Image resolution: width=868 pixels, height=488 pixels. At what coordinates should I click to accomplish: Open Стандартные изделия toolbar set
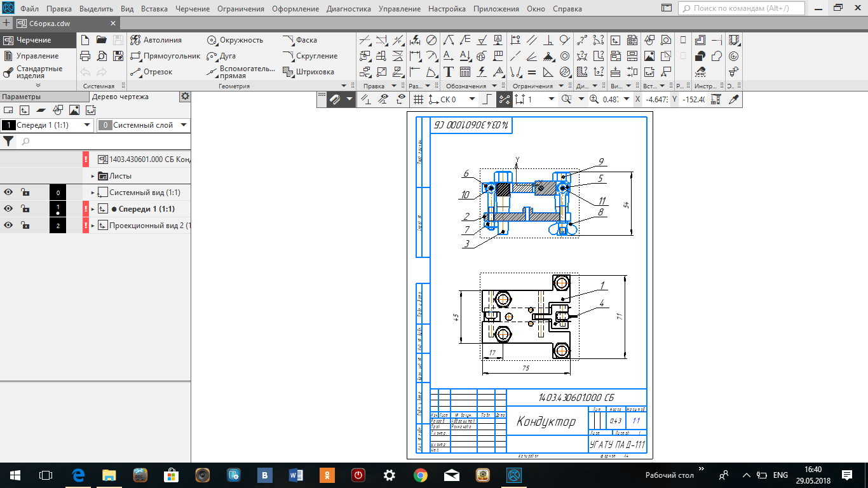click(x=38, y=72)
